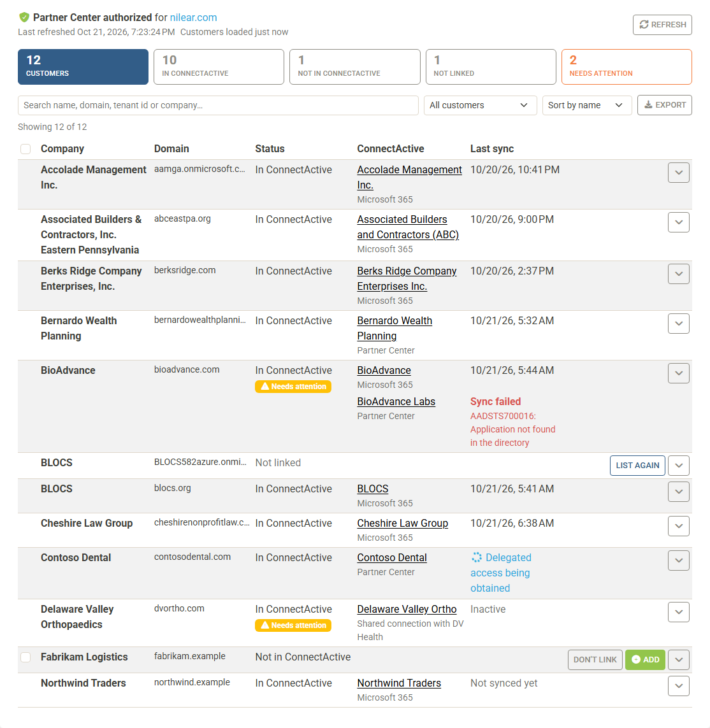Click the warning icon in Delaware Valley Needs attention badge
Viewport: 710px width, 728px height.
point(265,625)
